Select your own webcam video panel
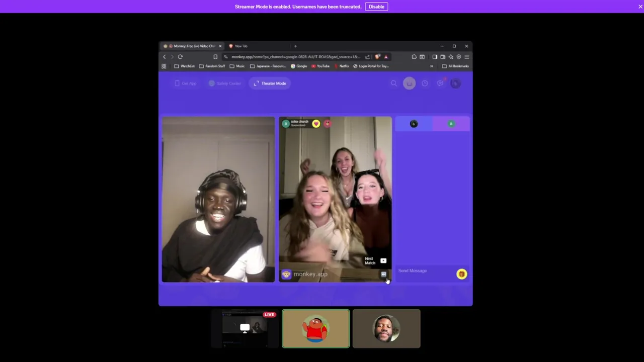 [x=218, y=200]
